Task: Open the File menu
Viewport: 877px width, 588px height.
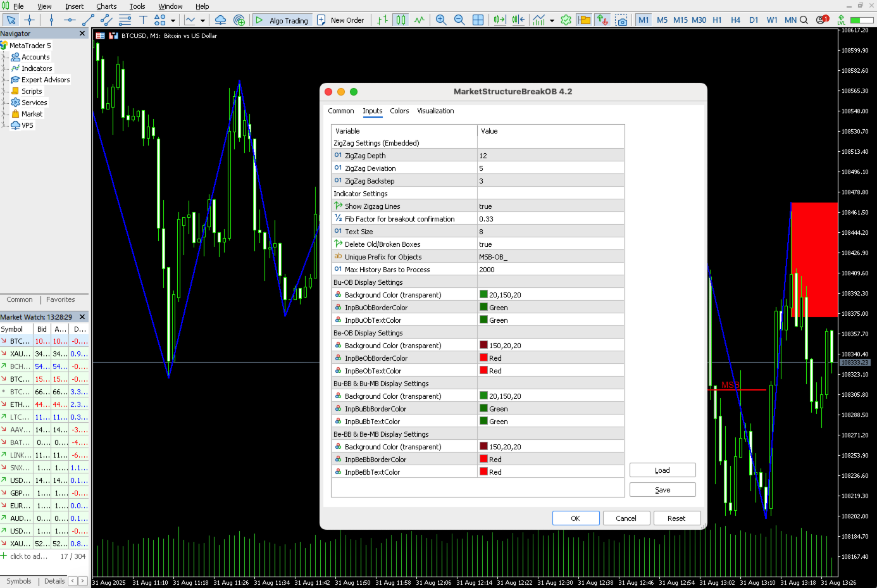Action: [x=18, y=6]
